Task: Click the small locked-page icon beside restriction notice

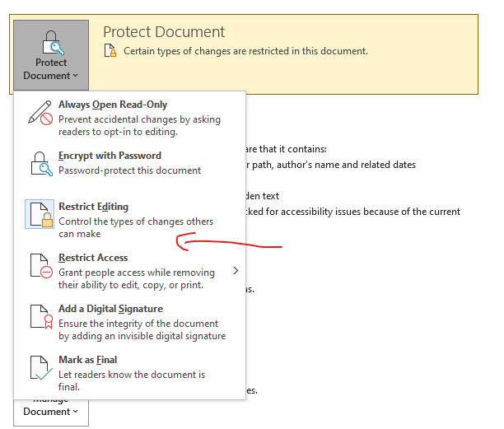Action: (110, 51)
